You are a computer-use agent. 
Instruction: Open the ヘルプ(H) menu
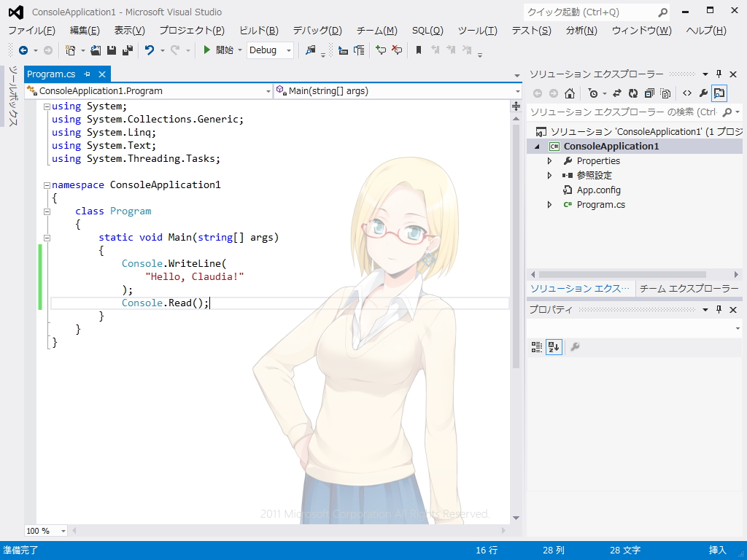[x=706, y=31]
